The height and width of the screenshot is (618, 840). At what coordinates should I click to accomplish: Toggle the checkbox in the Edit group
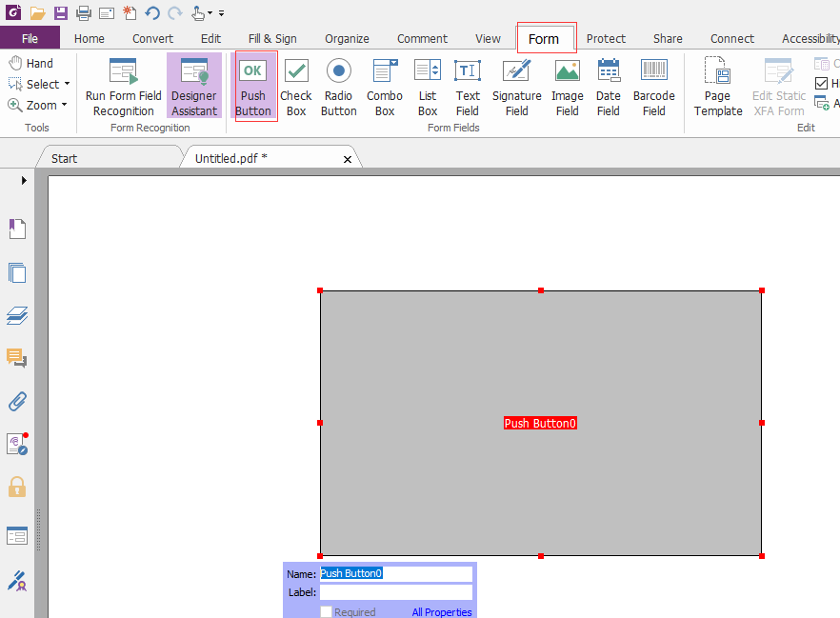pos(821,84)
